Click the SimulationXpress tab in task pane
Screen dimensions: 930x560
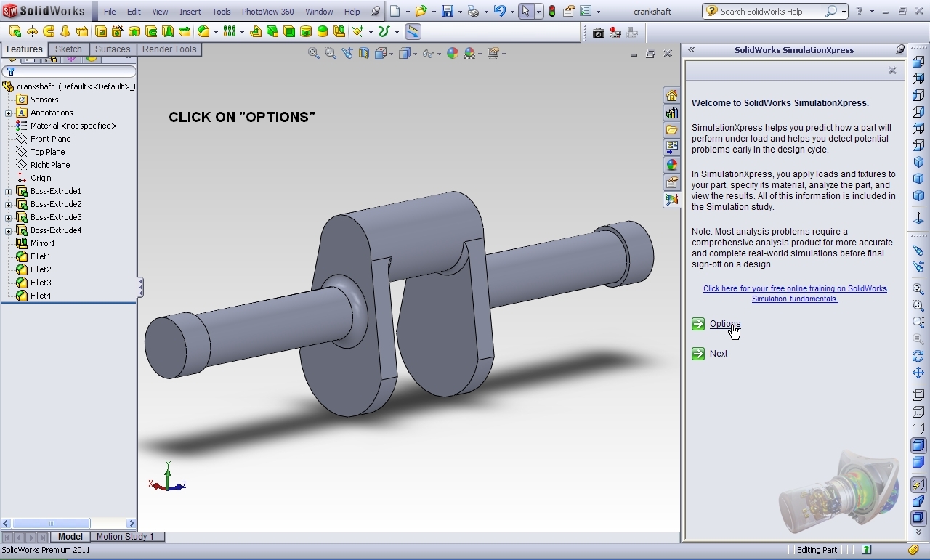671,200
